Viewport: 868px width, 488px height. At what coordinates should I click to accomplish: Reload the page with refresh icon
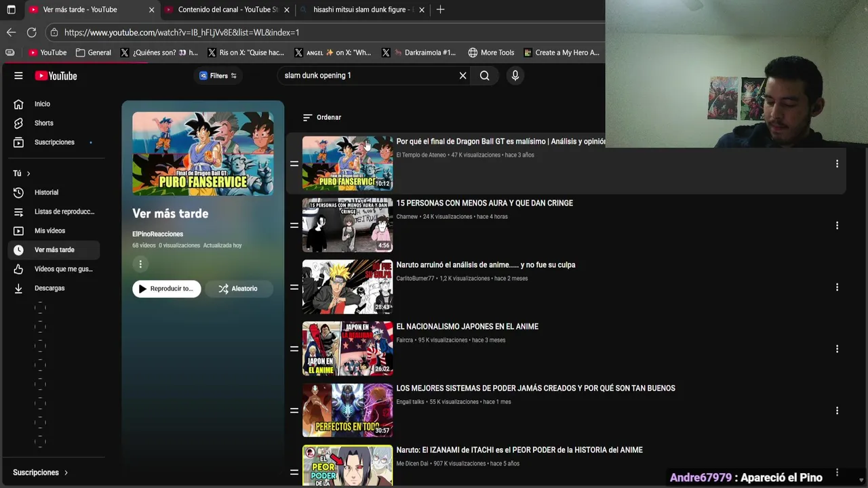coord(31,33)
